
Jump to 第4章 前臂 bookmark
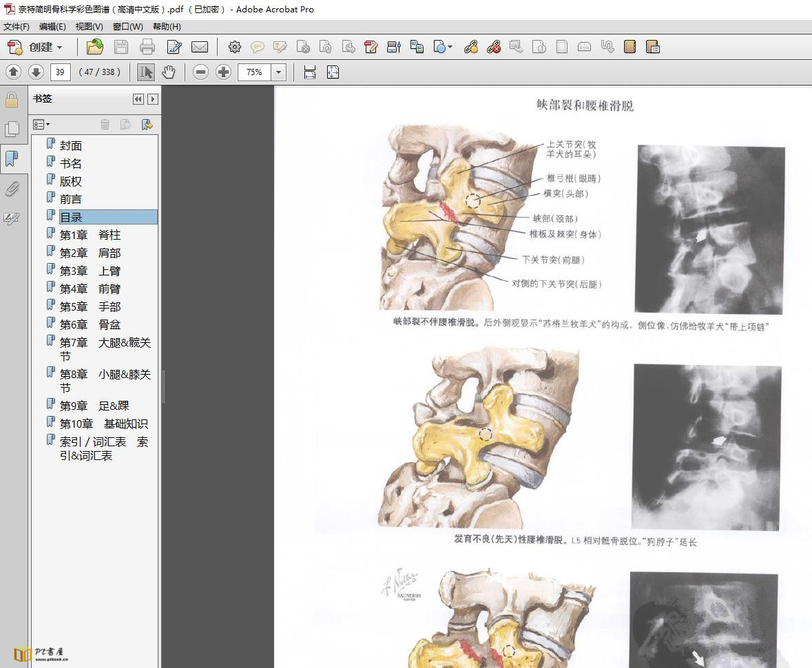tap(90, 289)
